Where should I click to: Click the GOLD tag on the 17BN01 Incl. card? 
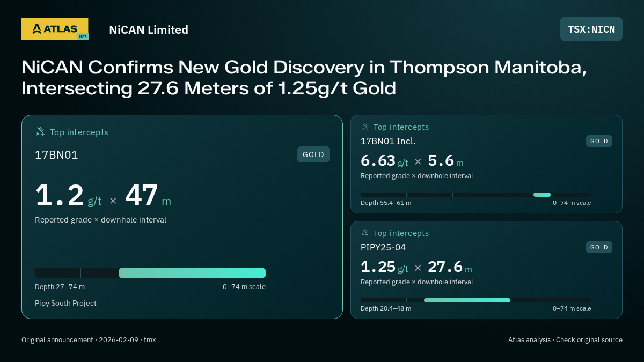(599, 141)
